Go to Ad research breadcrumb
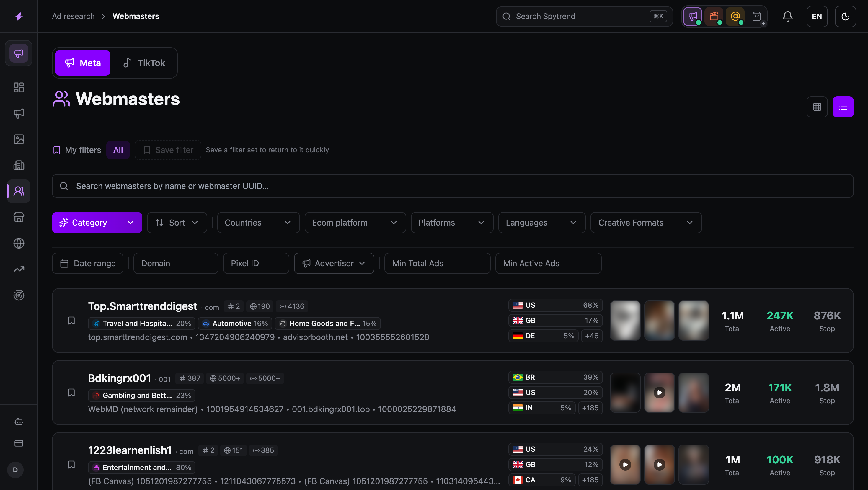Screen dimensions: 868x490 pyautogui.click(x=74, y=16)
